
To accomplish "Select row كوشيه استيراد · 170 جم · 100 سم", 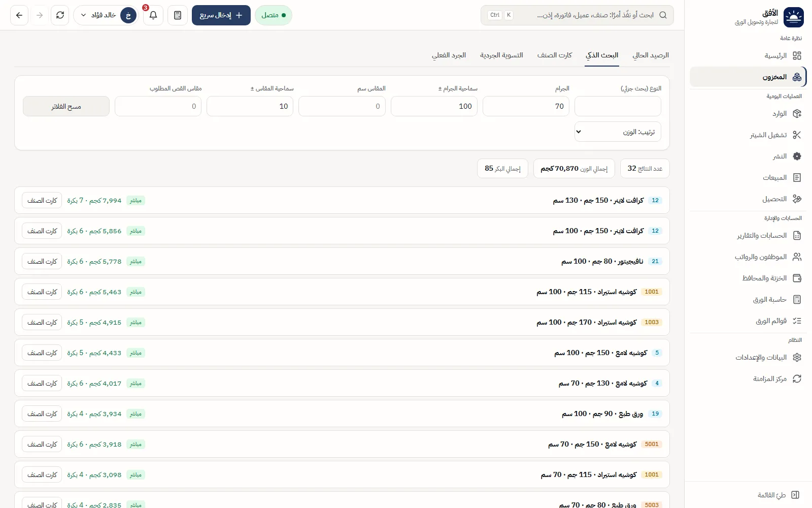I will pos(342,322).
